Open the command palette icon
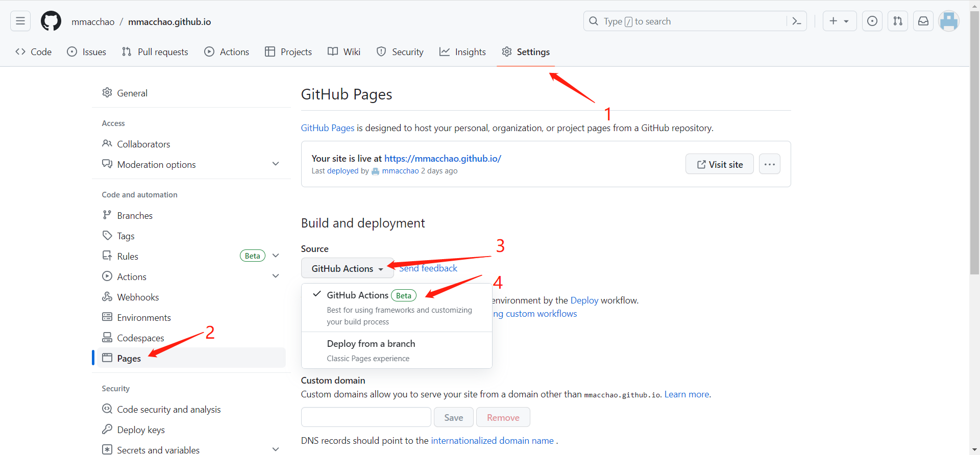This screenshot has width=980, height=455. (796, 21)
